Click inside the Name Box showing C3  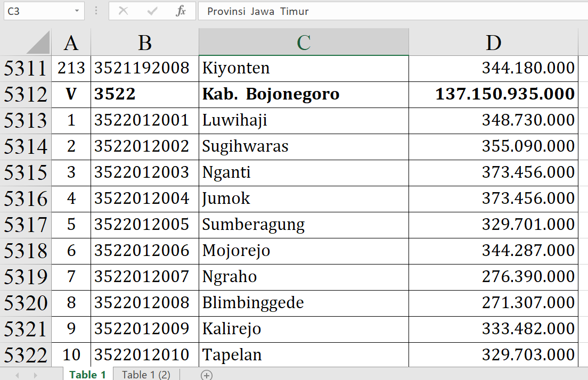37,11
